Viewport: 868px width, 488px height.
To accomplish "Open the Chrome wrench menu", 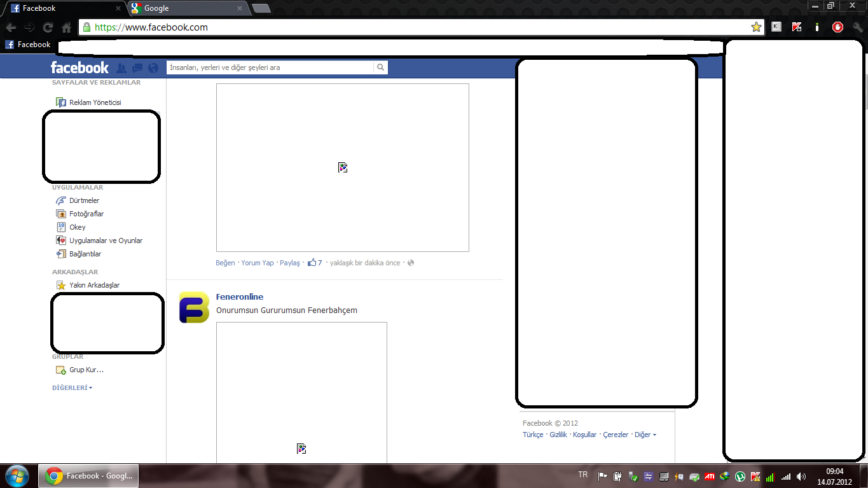I will point(858,27).
